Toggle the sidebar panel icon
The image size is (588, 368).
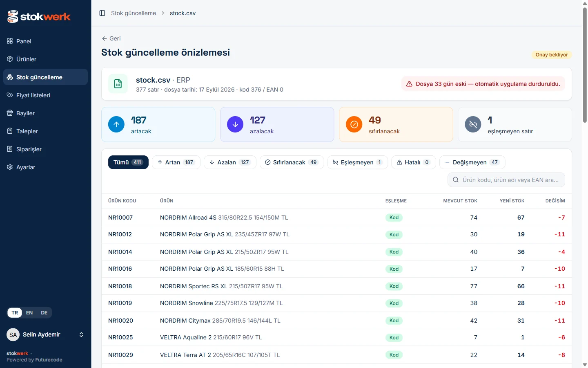(102, 13)
